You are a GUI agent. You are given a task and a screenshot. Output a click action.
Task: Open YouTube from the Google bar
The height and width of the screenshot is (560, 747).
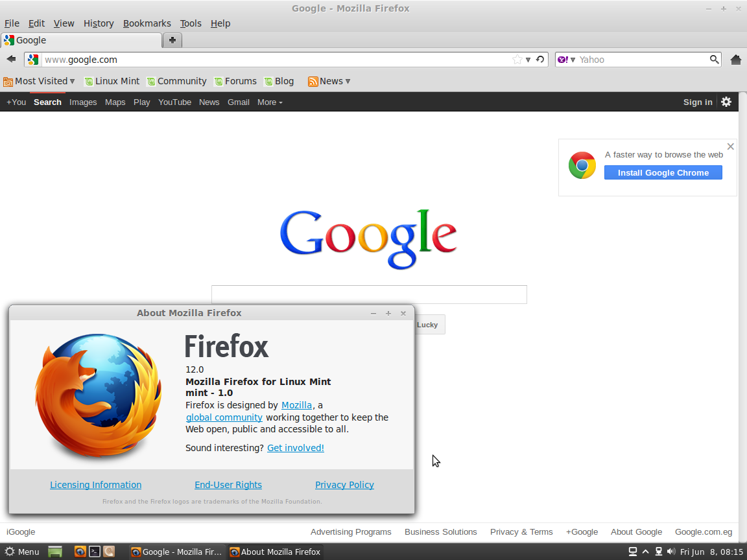point(175,102)
